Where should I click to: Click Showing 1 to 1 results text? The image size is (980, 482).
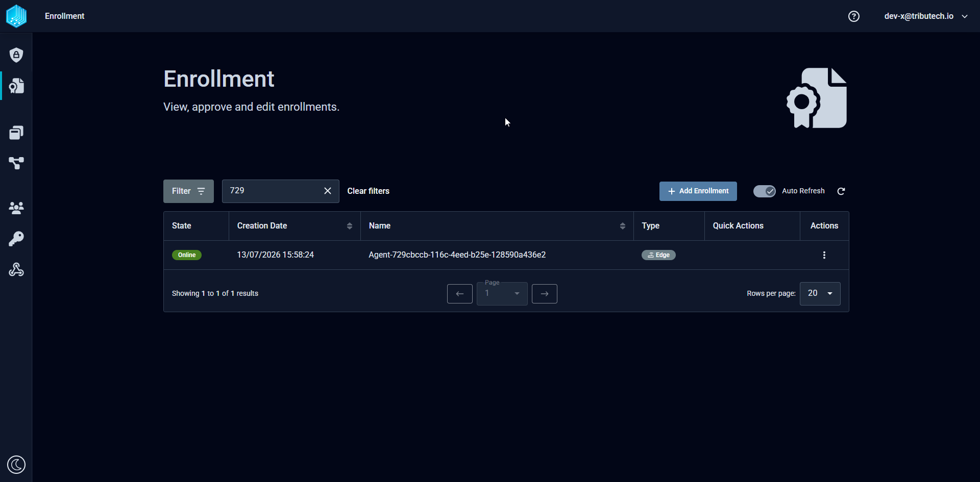[x=215, y=294]
